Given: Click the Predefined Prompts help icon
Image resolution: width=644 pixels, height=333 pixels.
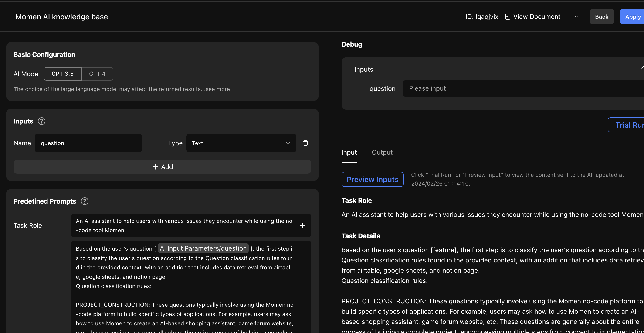Looking at the screenshot, I should [85, 201].
